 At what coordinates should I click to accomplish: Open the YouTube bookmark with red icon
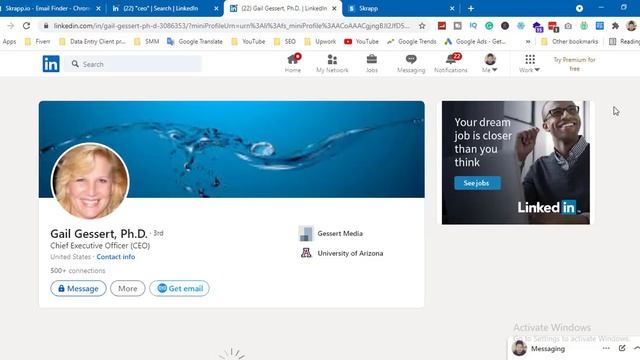click(x=361, y=42)
